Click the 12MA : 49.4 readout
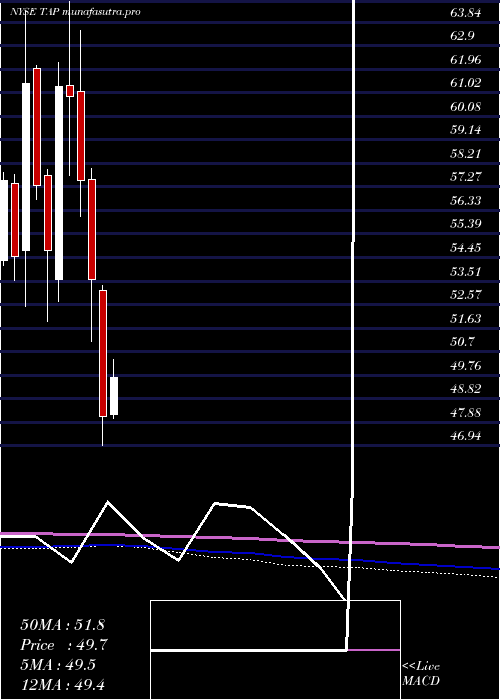The height and width of the screenshot is (700, 500). [x=62, y=684]
